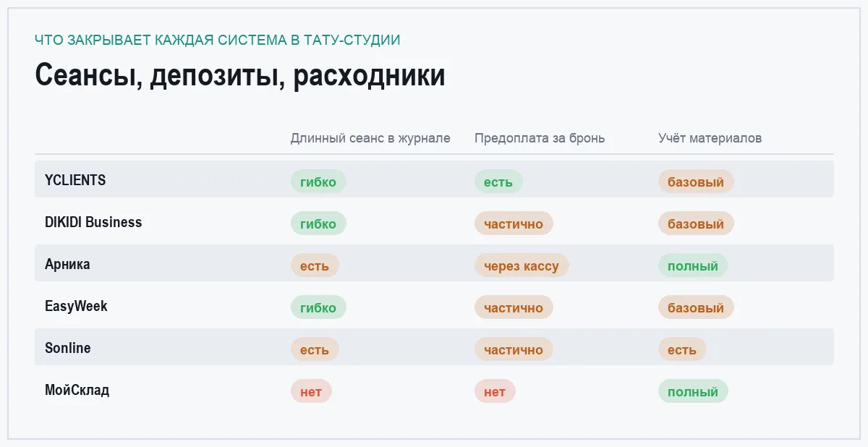
Task: Click the subtitle 'ЧТО ЗАКРЫВАЕТ КАЖДАЯ СИСТЕМА В ТАТУ-СТУДИИ'
Action: (x=218, y=40)
